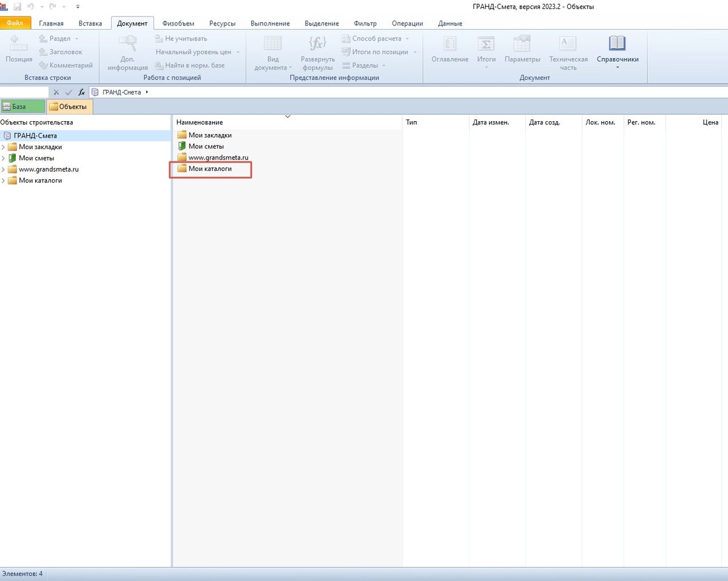
Task: Click the confirm checkmark in formula bar
Action: [69, 92]
